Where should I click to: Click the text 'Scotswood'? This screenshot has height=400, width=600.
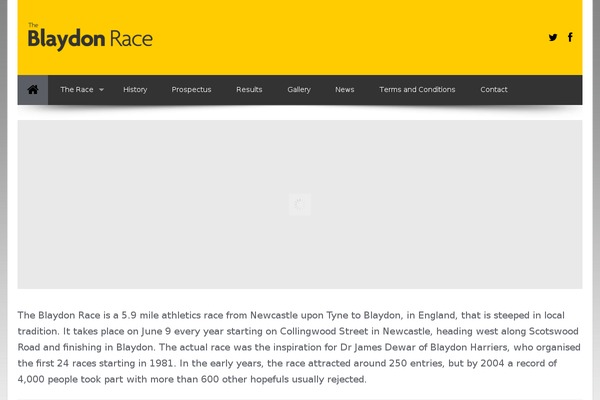click(x=553, y=331)
